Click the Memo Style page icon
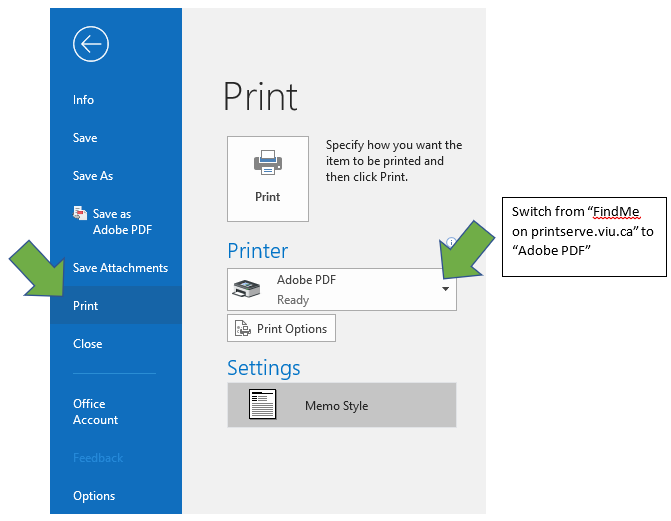Viewport: 671px width, 521px height. pyautogui.click(x=262, y=404)
